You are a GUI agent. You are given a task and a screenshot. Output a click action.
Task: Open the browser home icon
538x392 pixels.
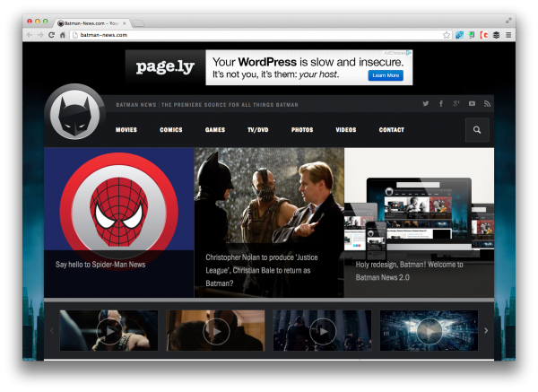coord(63,35)
